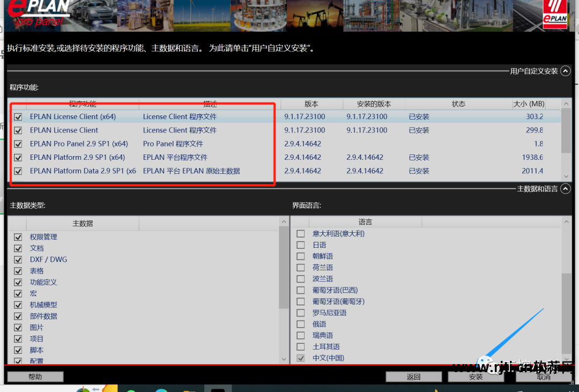The height and width of the screenshot is (392, 579).
Task: Uncheck the EPLAN License Client (non-x64) checkbox
Action: (18, 130)
